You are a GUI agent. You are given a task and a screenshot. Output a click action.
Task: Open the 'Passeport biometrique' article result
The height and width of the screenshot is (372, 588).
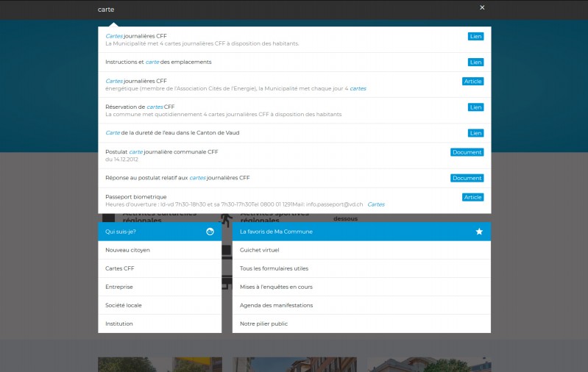[x=136, y=197]
